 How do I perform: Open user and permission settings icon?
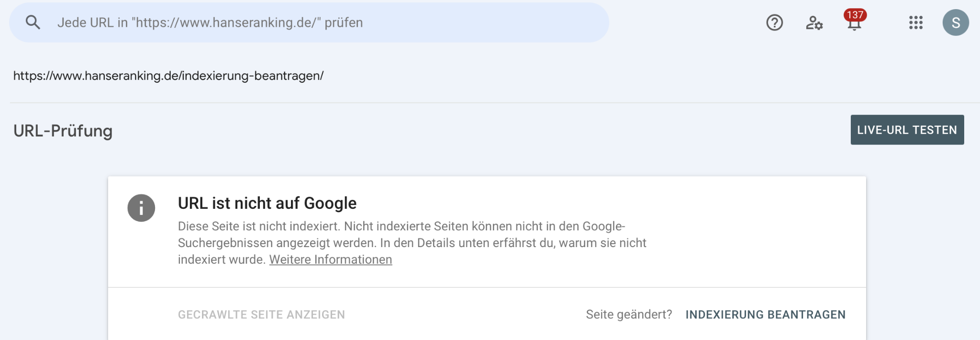point(814,23)
